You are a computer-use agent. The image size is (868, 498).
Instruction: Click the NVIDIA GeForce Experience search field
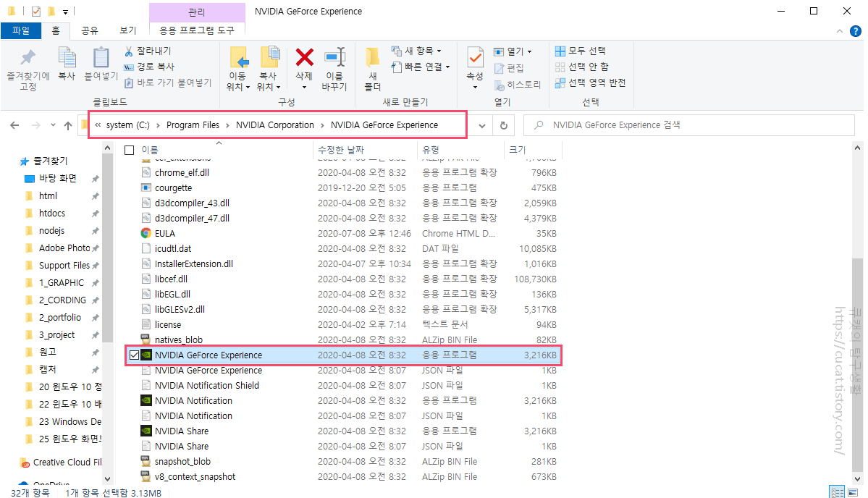[689, 125]
